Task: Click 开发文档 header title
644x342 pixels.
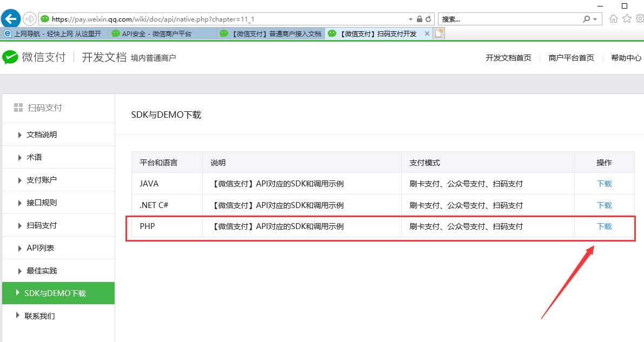Action: tap(104, 57)
